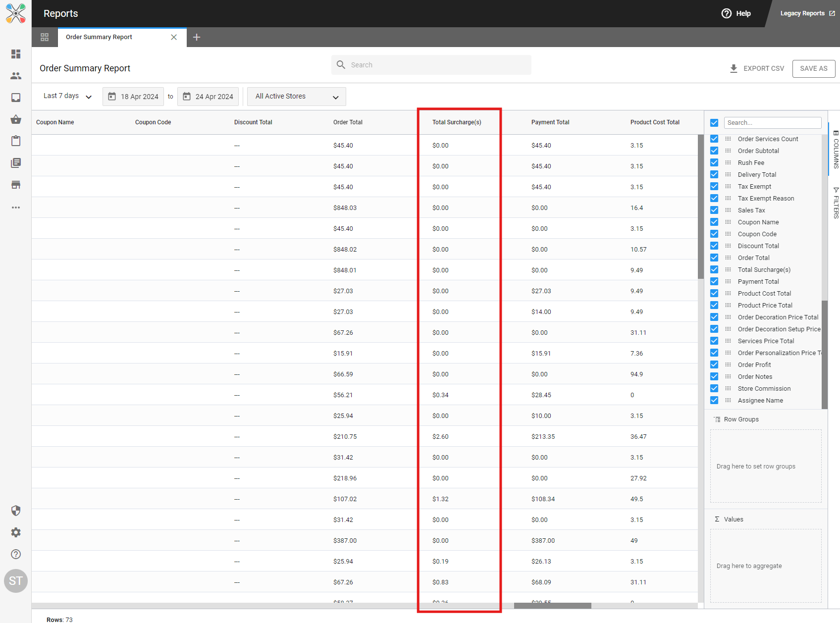Open the customers people icon in sidebar

pyautogui.click(x=16, y=76)
